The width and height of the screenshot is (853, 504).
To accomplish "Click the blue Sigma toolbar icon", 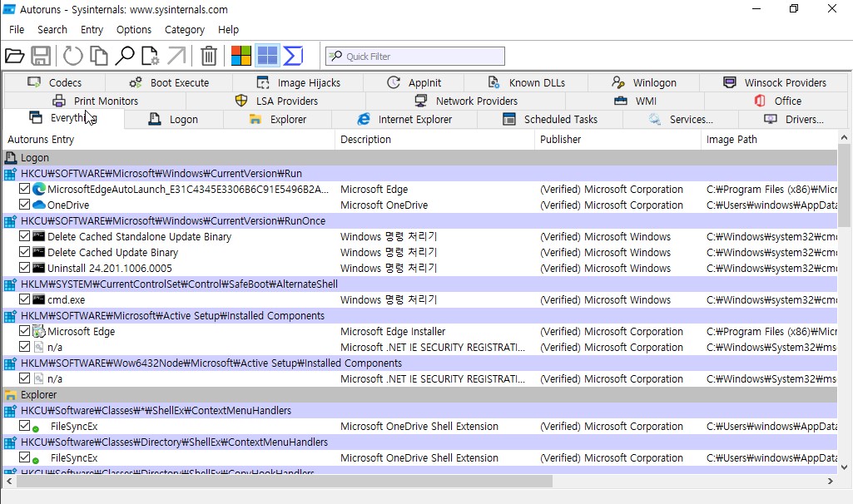I will (293, 56).
